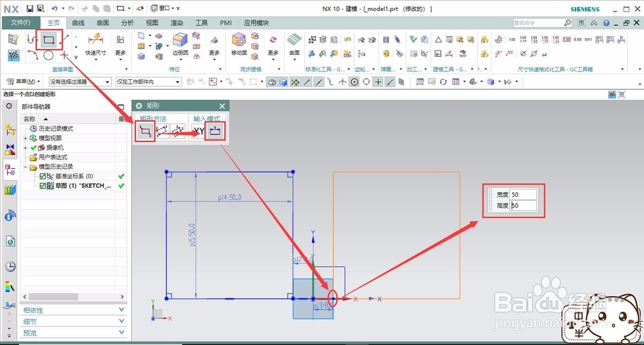
Task: Open the Part Navigator sidebar tab
Action: point(10,170)
